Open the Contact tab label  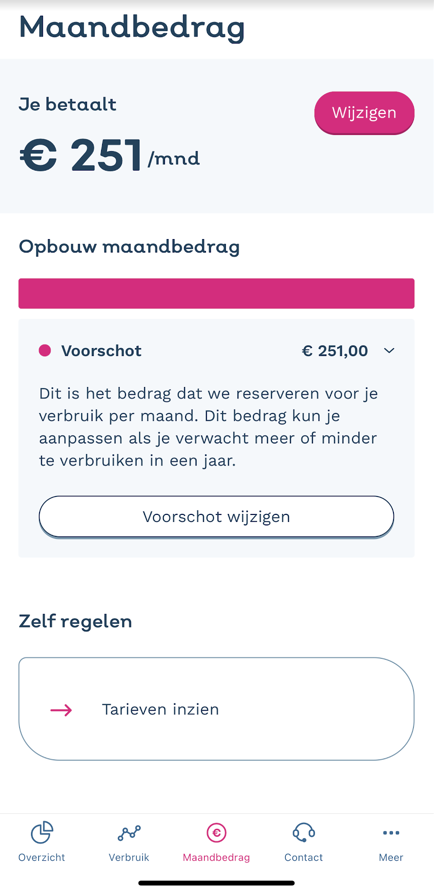[x=304, y=857]
